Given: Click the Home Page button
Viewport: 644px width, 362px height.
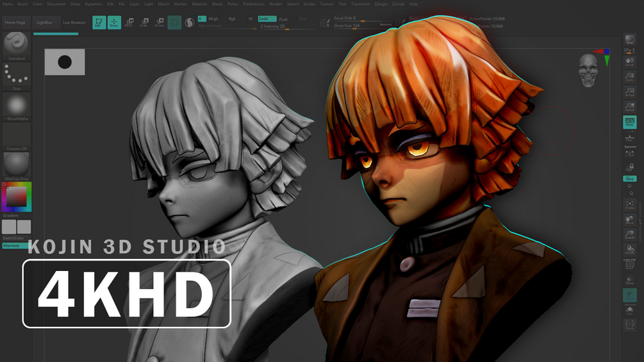Looking at the screenshot, I should pos(15,22).
